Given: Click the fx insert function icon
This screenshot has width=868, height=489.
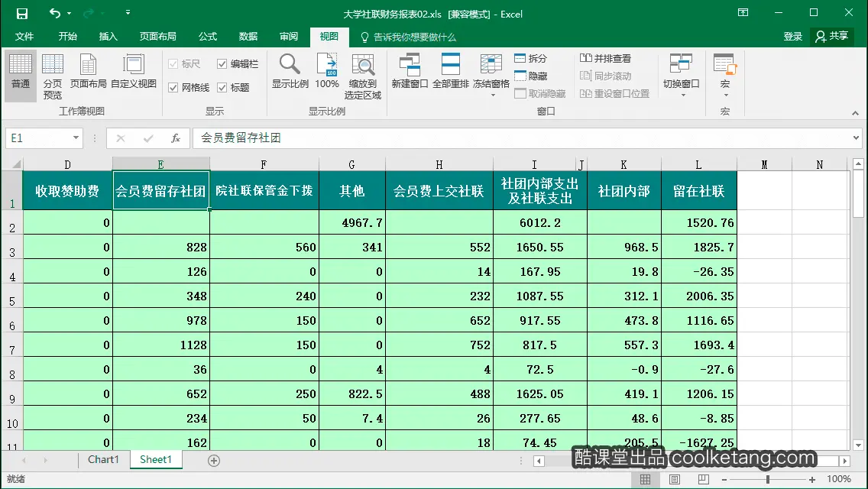Looking at the screenshot, I should click(x=176, y=138).
